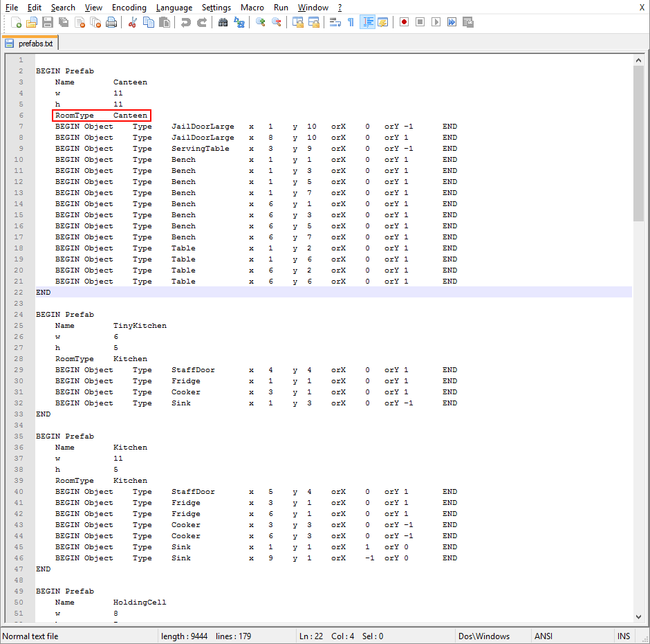Open the View menu

[93, 8]
